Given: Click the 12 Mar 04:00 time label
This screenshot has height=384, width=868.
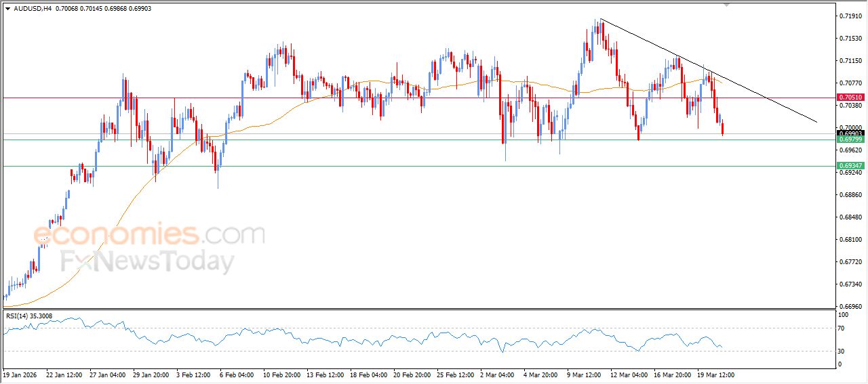Looking at the screenshot, I should click(x=629, y=375).
